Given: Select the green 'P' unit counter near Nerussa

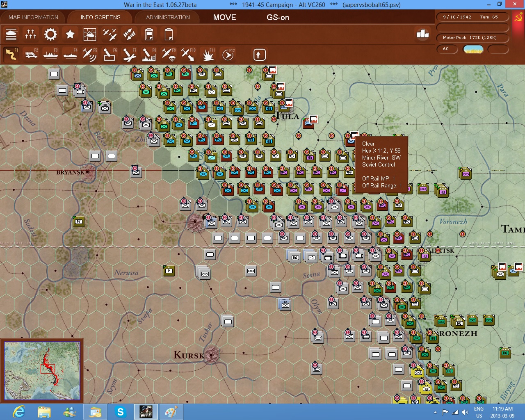Looking at the screenshot, I should point(169,271).
